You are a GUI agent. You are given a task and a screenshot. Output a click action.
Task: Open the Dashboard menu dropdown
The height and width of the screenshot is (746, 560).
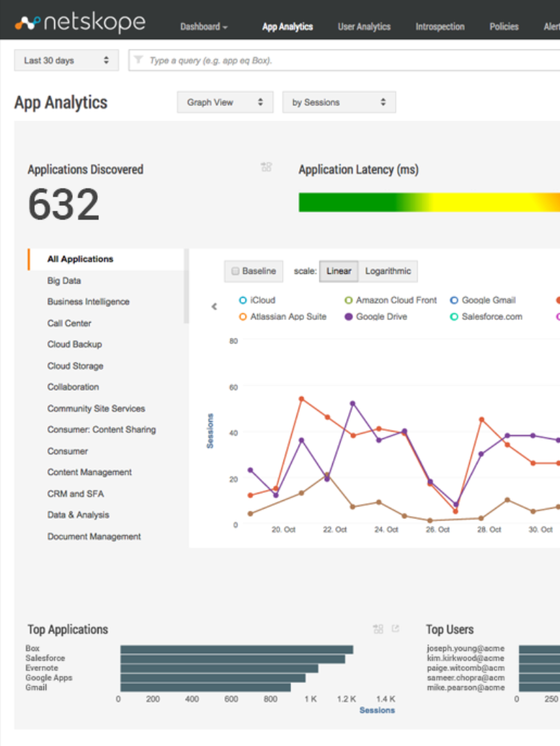click(x=204, y=27)
